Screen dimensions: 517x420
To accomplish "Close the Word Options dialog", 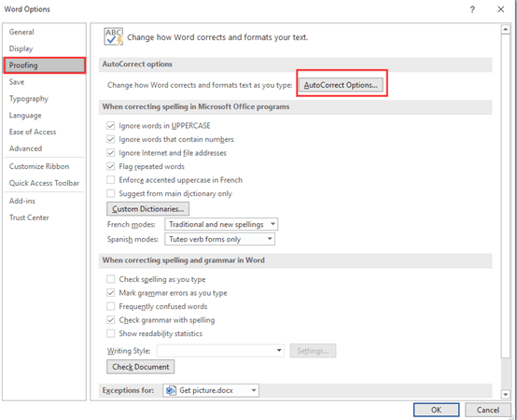I will click(500, 9).
